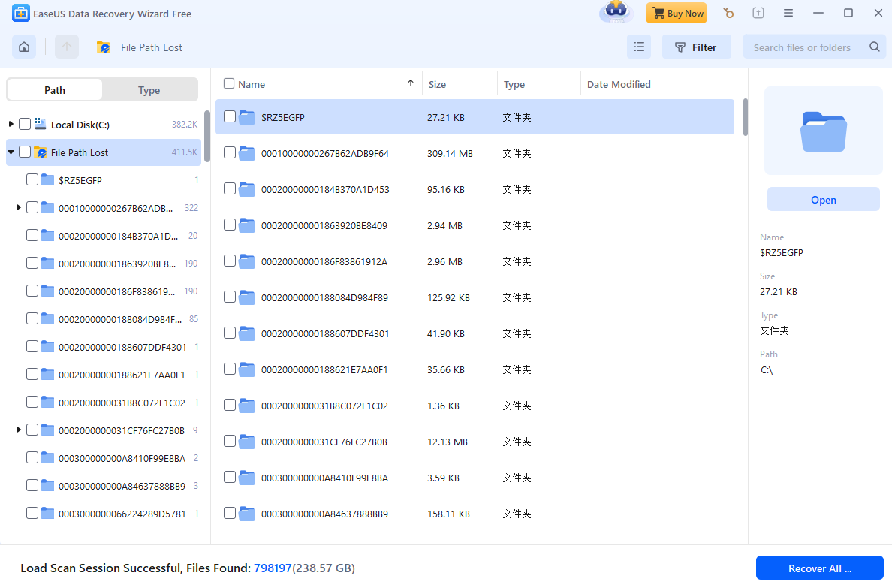Switch to list view mode

tap(639, 47)
